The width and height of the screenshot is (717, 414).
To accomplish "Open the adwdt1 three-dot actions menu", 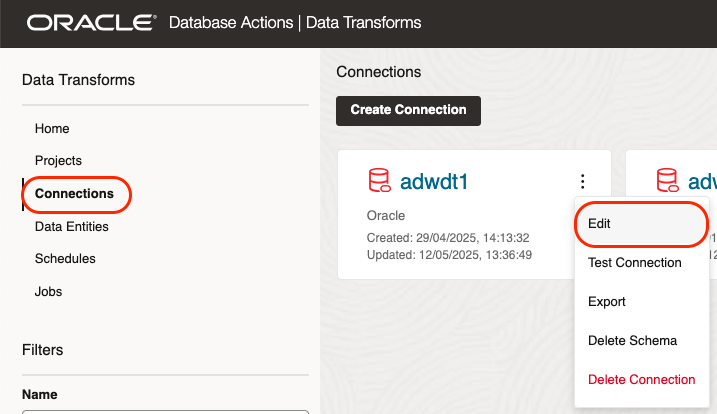I will [583, 181].
